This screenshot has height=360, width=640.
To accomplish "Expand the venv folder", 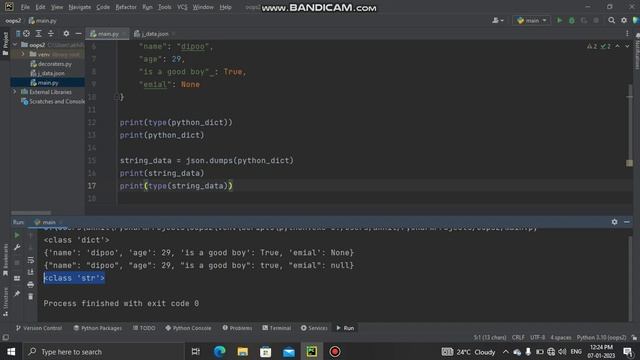I will (x=23, y=54).
